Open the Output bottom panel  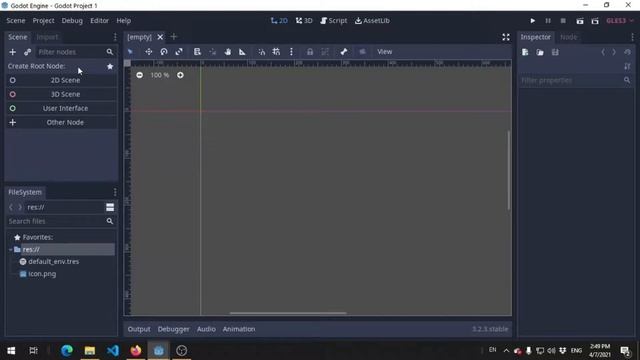139,329
